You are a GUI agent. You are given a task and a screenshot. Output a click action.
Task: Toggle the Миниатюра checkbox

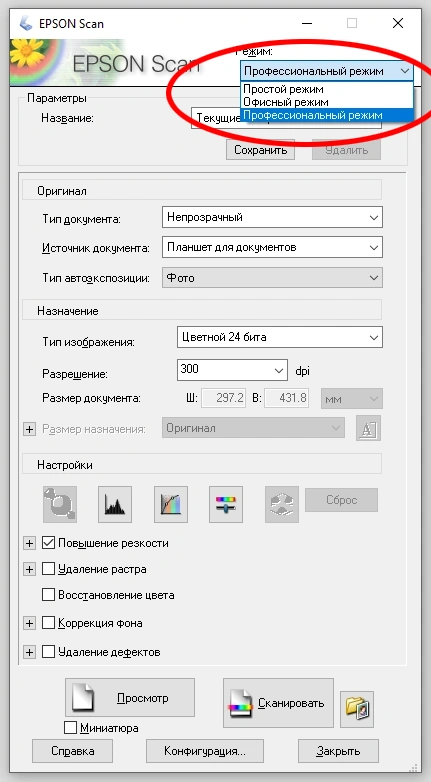70,728
